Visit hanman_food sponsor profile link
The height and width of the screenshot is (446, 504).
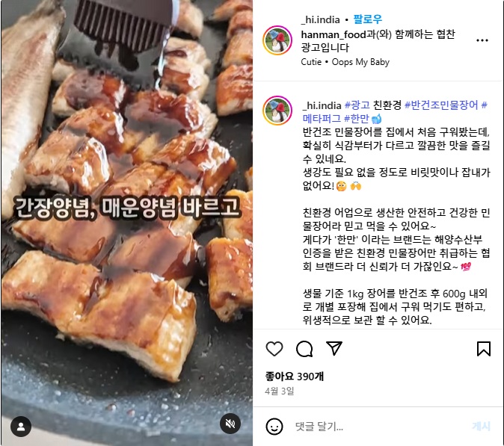(334, 34)
